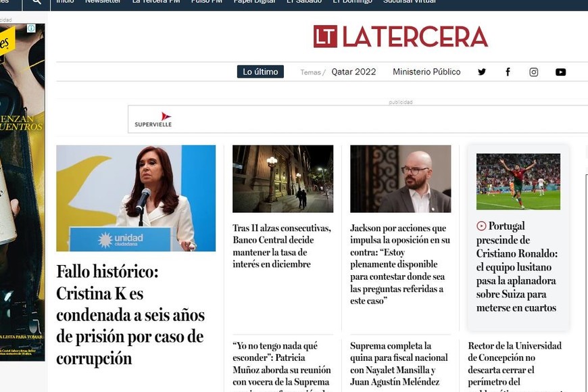This screenshot has width=588, height=392.
Task: Click the photo of Jackson with glasses
Action: (x=400, y=179)
